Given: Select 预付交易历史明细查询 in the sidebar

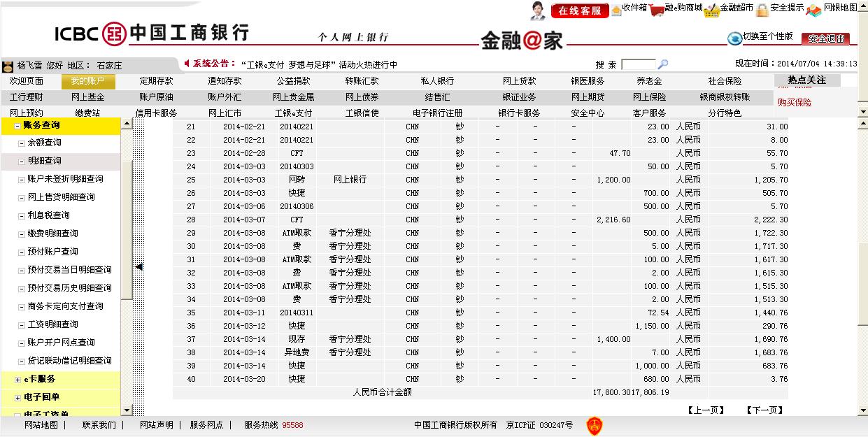Looking at the screenshot, I should (70, 288).
